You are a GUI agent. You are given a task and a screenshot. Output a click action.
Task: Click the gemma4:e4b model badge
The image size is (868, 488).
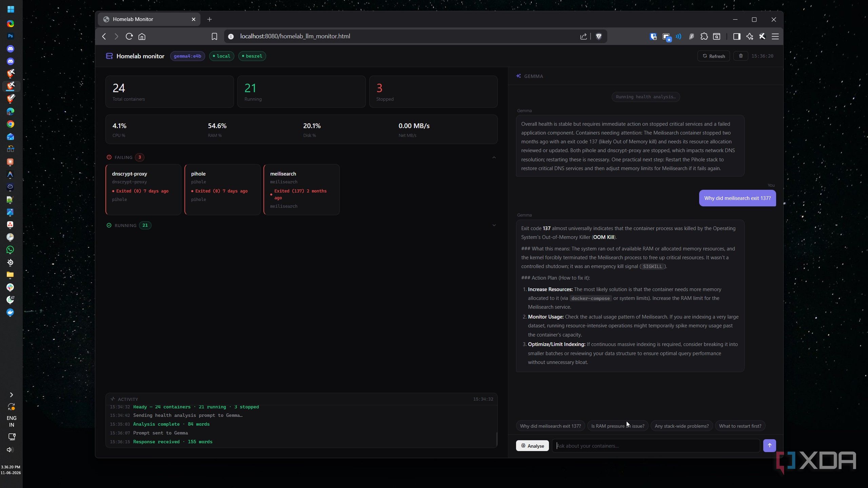tap(188, 56)
